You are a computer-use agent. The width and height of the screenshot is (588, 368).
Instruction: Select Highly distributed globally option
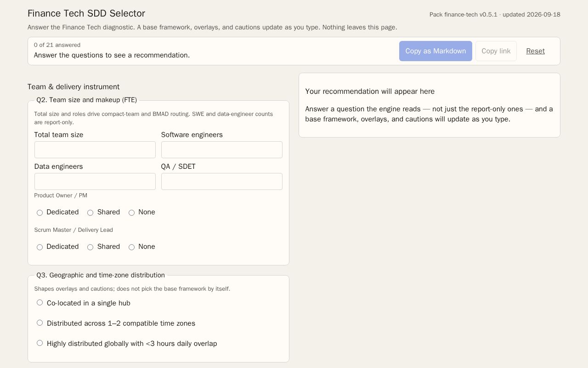coord(40,343)
